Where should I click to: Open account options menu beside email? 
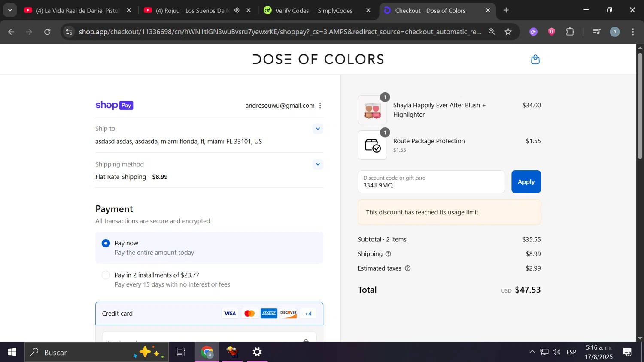[320, 106]
